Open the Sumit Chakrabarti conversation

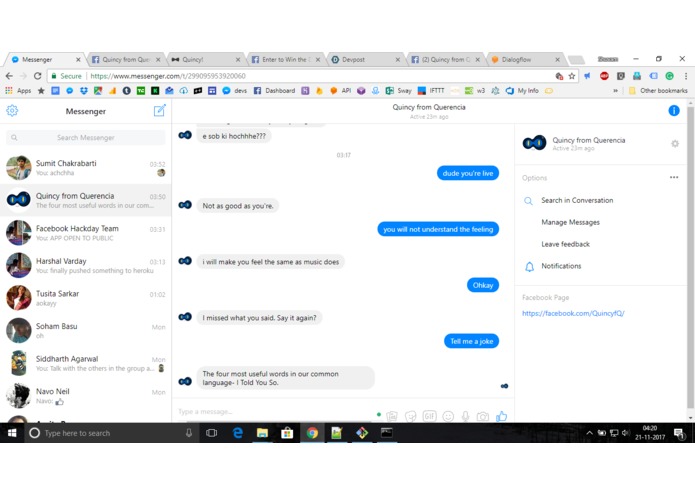[86, 168]
